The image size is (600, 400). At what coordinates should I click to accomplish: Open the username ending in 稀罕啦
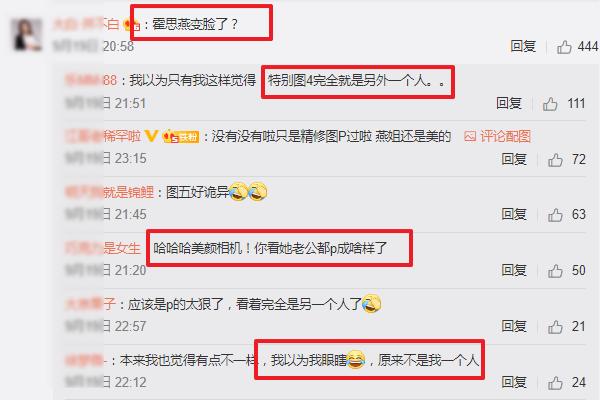[103, 136]
